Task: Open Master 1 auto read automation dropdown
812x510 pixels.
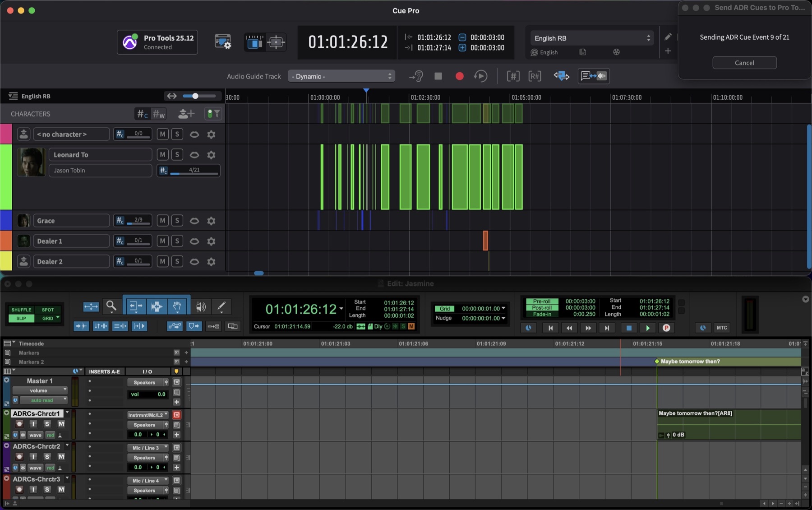Action: click(x=43, y=400)
